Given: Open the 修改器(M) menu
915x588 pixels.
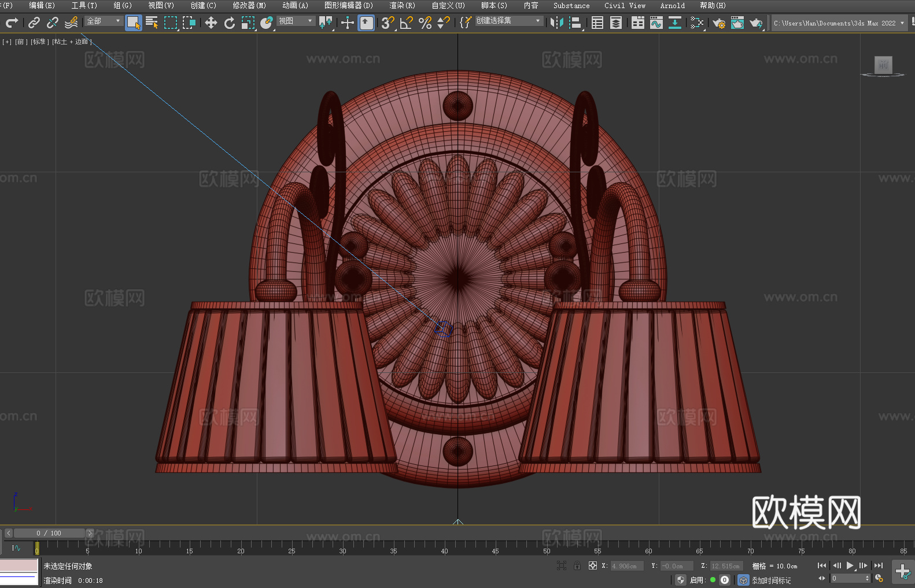Looking at the screenshot, I should point(249,5).
